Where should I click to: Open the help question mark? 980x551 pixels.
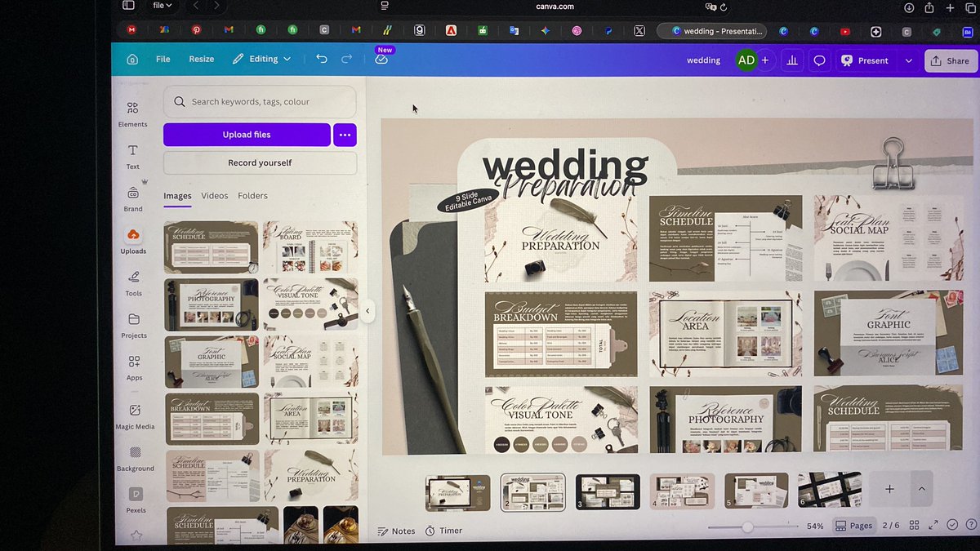tap(969, 526)
